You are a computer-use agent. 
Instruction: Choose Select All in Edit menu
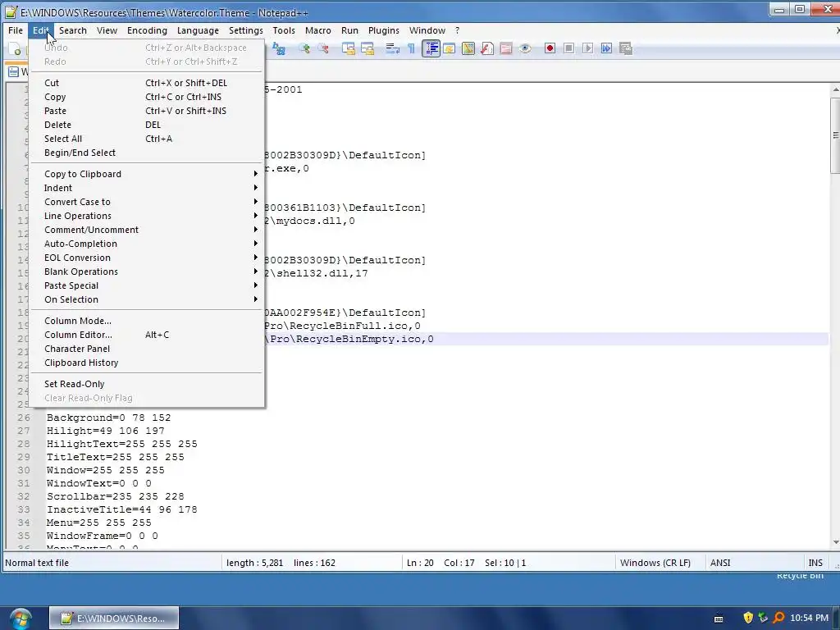point(147,139)
